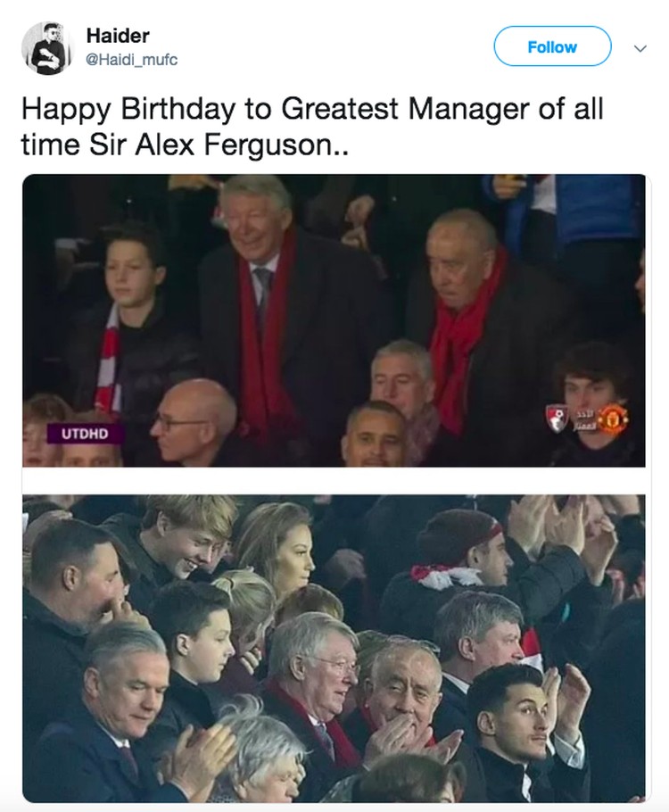Click the UTDHD watermark label

pyautogui.click(x=86, y=434)
